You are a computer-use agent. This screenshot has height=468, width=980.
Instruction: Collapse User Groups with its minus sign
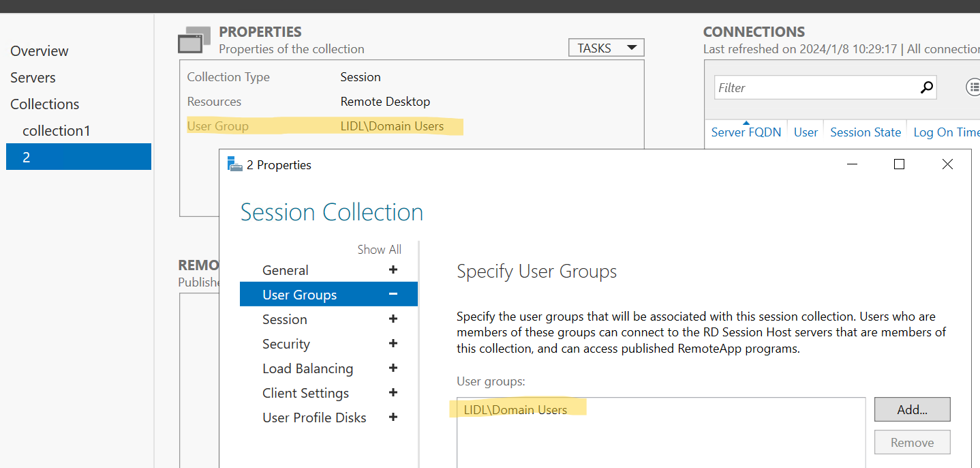393,294
